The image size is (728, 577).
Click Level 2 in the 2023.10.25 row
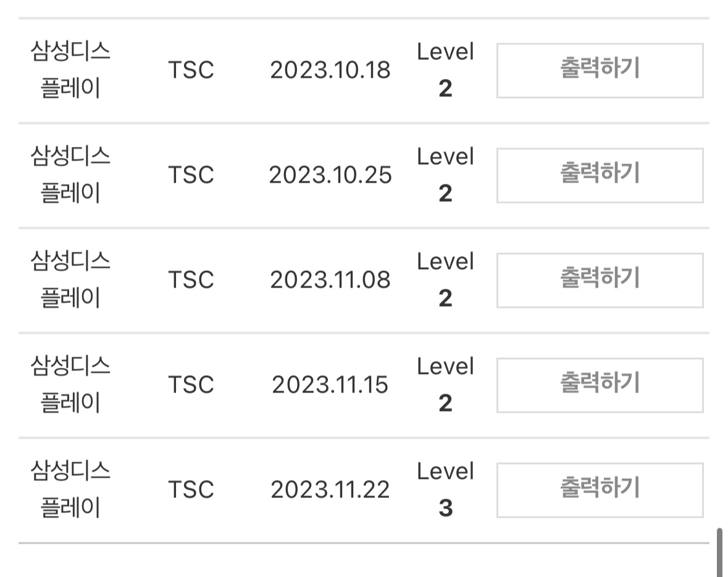click(x=445, y=175)
